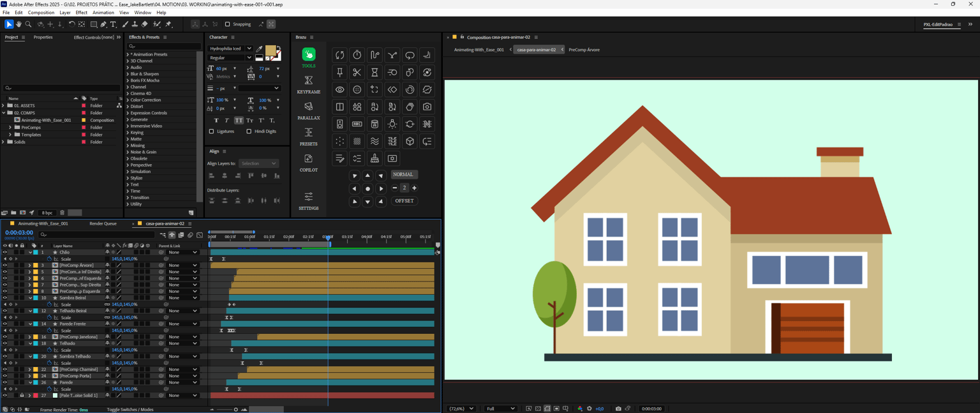Open the Effect menu
The image size is (980, 413).
pos(82,12)
